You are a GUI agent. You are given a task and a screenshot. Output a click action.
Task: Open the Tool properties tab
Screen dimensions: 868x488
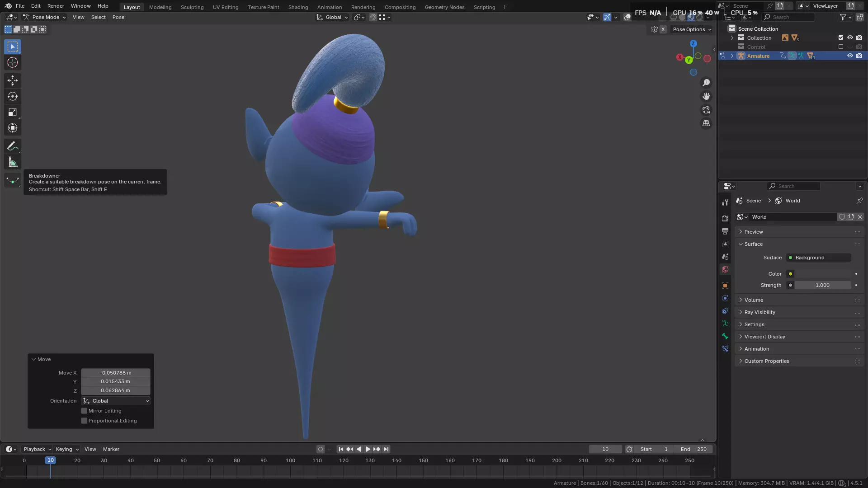[725, 202]
